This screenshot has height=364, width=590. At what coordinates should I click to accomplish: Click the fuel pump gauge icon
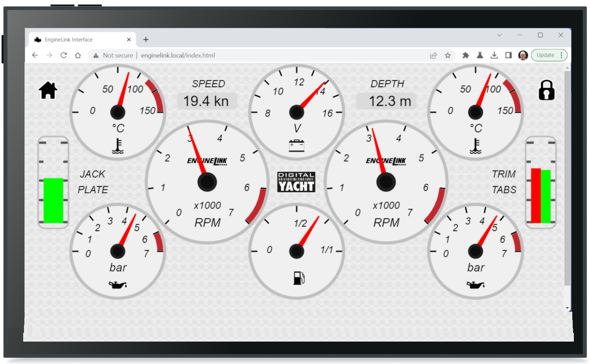(x=299, y=278)
